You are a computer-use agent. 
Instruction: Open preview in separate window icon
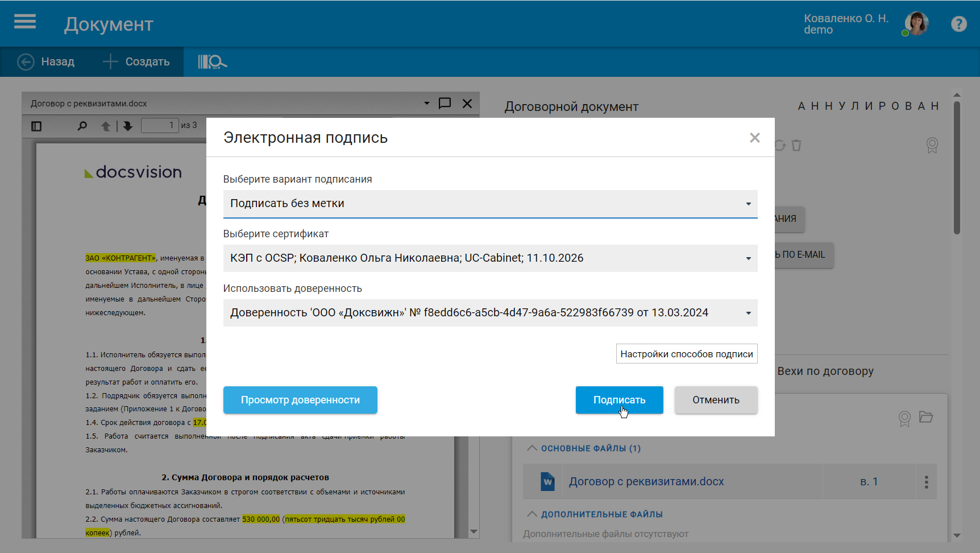point(445,103)
